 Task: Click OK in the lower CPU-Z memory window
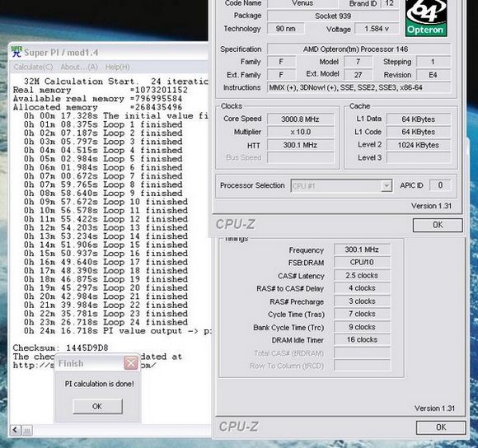[441, 427]
